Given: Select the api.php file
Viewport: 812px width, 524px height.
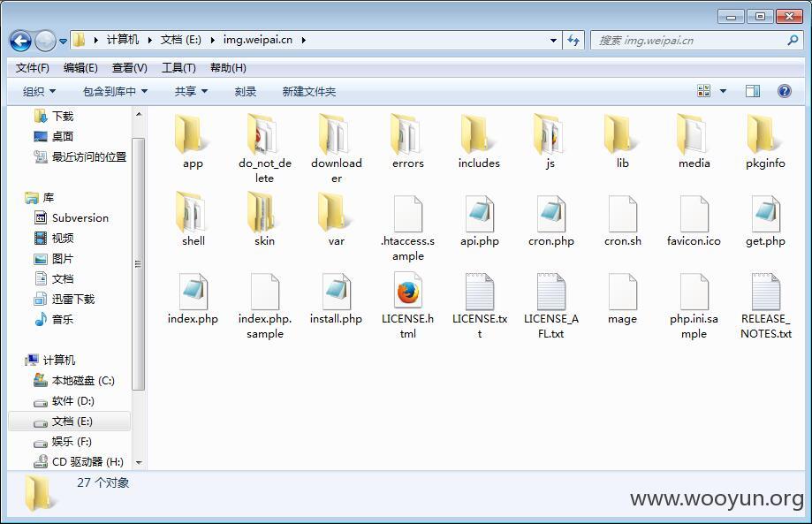Looking at the screenshot, I should [x=479, y=219].
